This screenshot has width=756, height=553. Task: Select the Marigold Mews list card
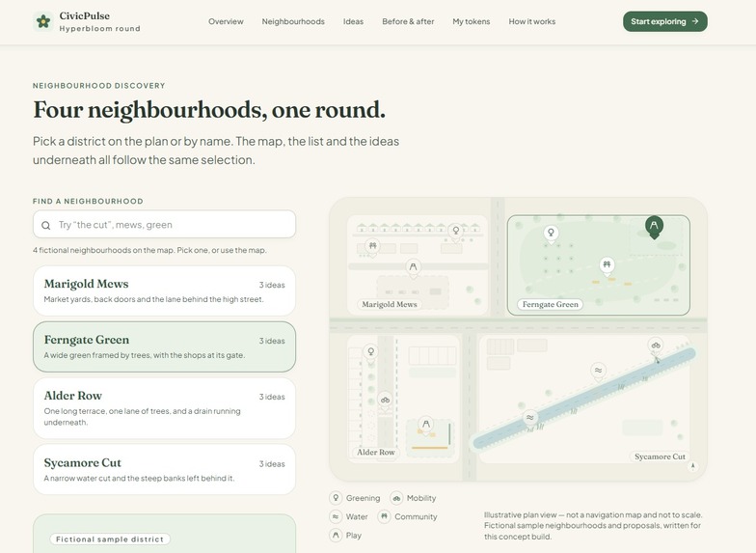164,291
